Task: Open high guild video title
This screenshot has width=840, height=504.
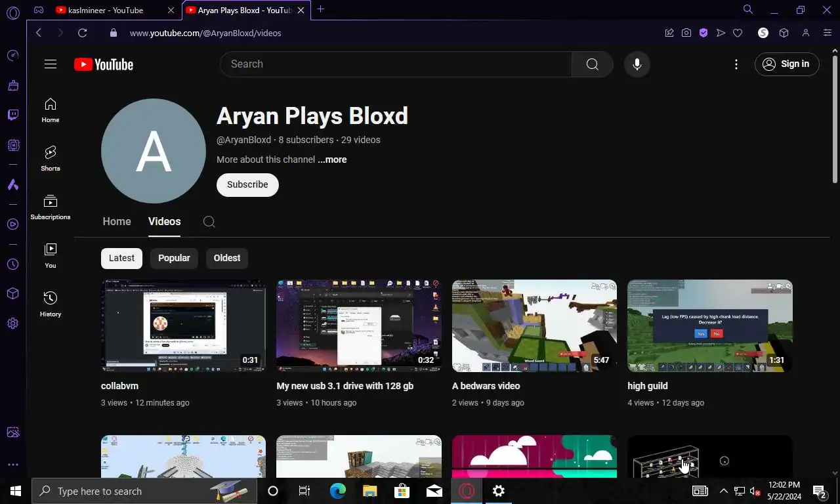Action: pyautogui.click(x=648, y=386)
